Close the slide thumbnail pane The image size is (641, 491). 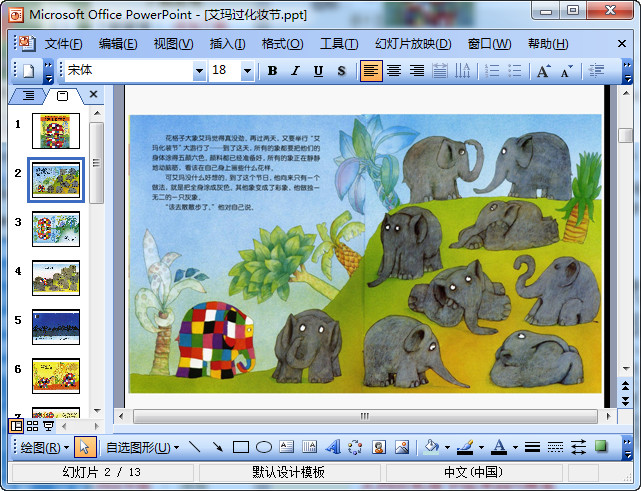93,94
